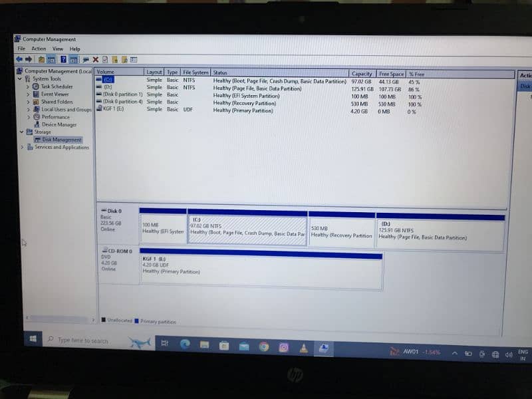Image resolution: width=532 pixels, height=399 pixels.
Task: Select Device Manager in the tree
Action: pos(55,124)
